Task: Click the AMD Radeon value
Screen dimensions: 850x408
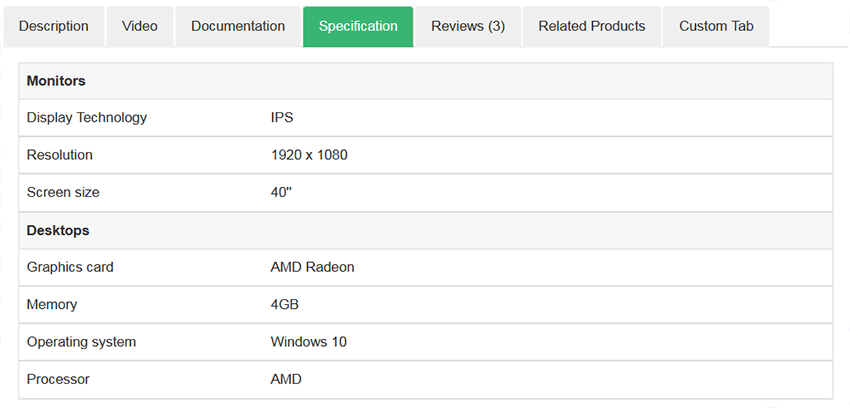Action: tap(312, 267)
